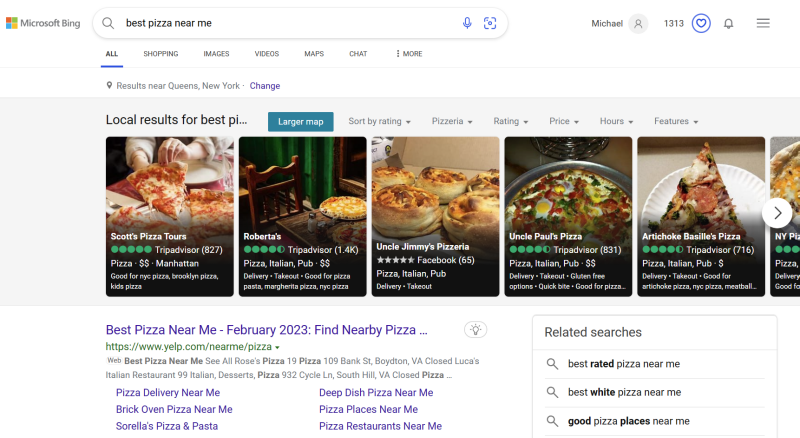The image size is (800, 438).
Task: Click the Microsoft Bing logo
Action: point(43,23)
